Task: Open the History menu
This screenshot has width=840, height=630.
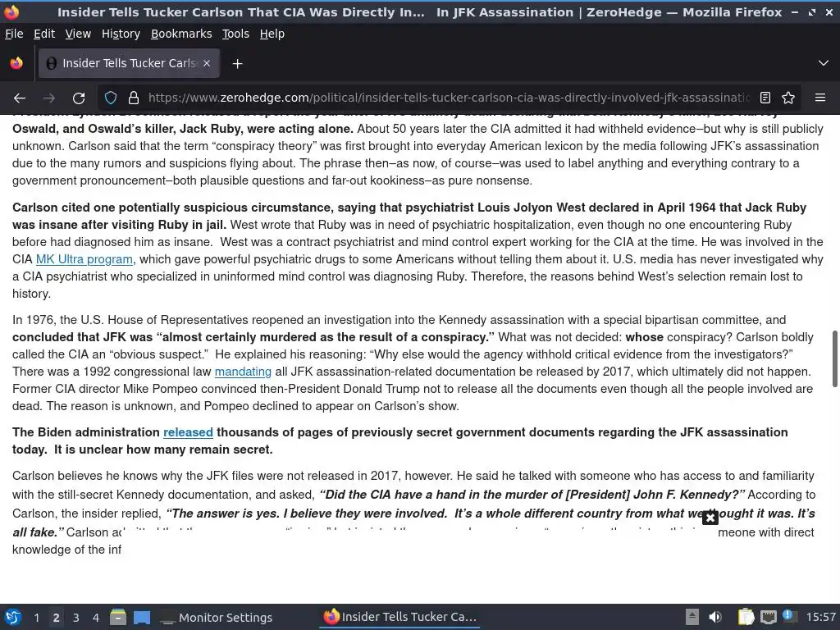Action: tap(121, 34)
